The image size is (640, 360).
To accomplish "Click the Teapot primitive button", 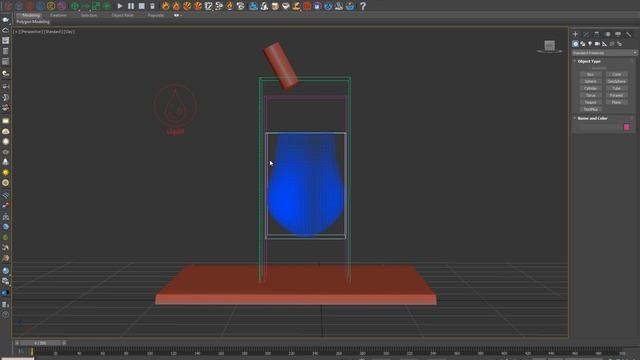I will [591, 102].
